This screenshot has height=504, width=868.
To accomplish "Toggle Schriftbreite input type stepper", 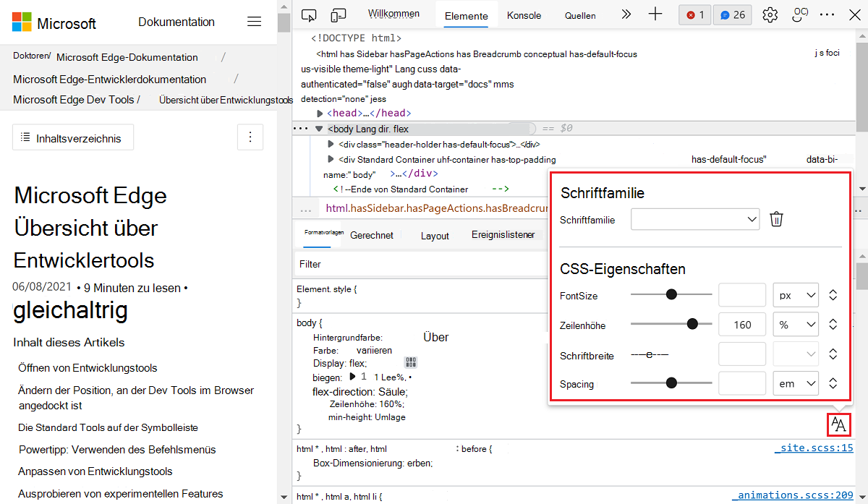I will (x=833, y=354).
